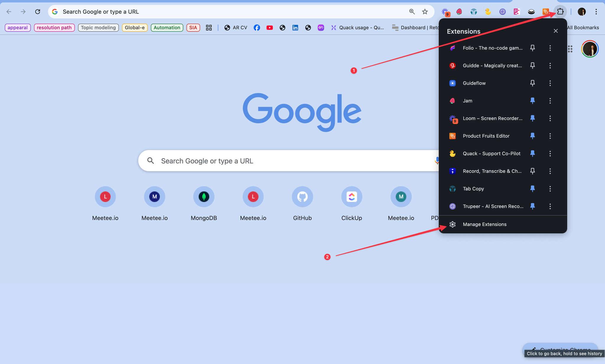The height and width of the screenshot is (364, 605).
Task: Reload the page with the refresh icon
Action: 38,12
